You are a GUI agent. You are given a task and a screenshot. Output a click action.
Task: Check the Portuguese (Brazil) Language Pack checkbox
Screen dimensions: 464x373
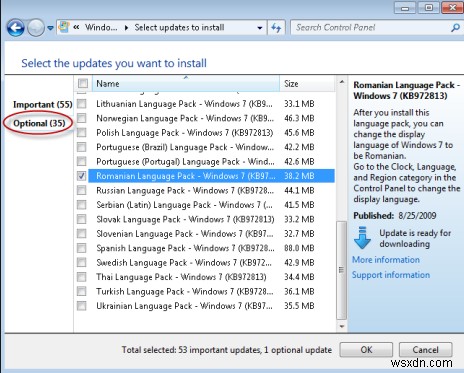(x=81, y=147)
